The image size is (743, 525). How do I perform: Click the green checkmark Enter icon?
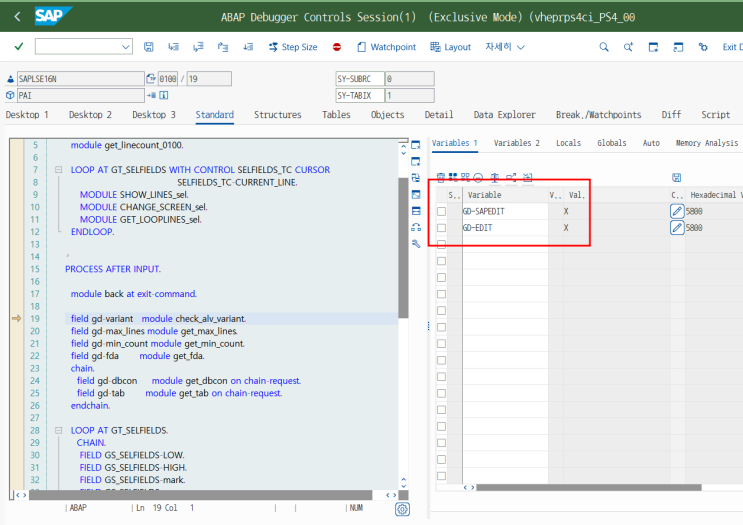[x=19, y=47]
